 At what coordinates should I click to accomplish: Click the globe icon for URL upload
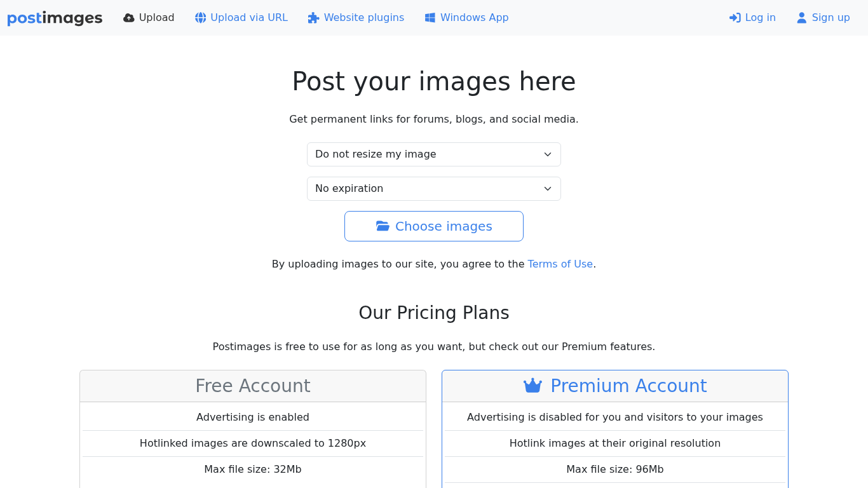(x=201, y=18)
